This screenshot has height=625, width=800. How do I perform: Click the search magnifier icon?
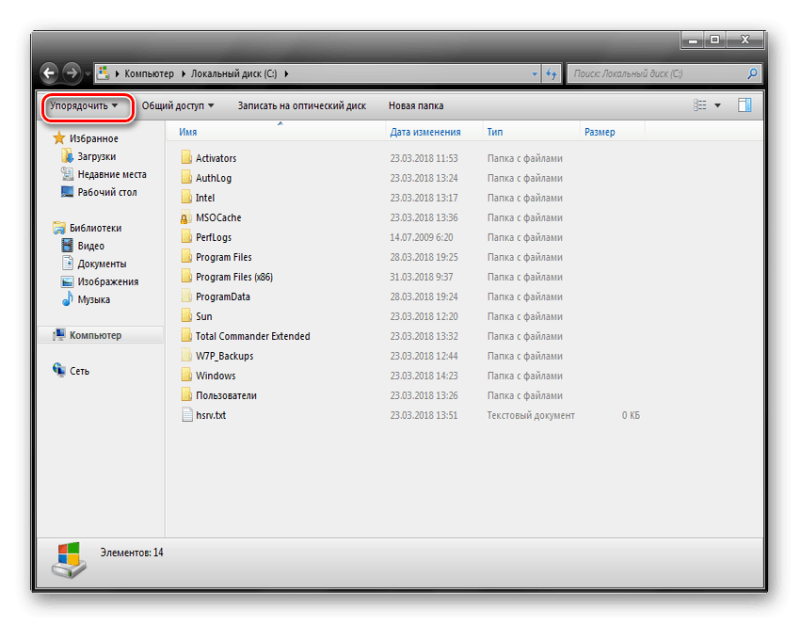pos(752,74)
